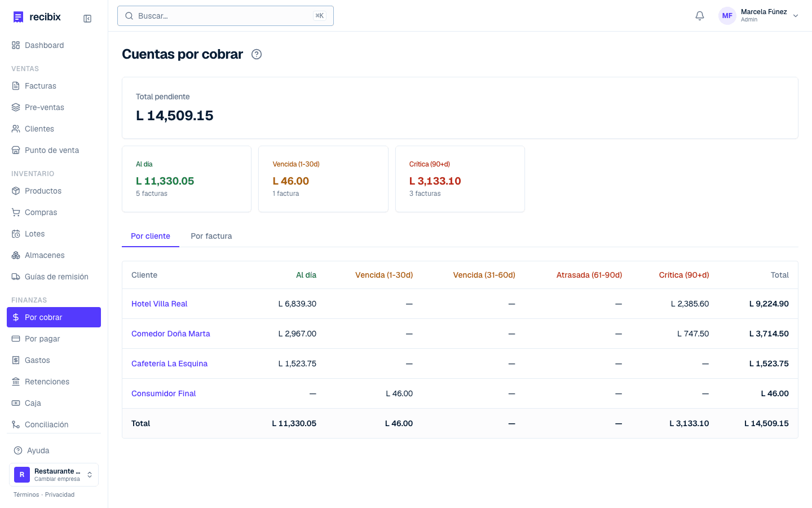Open the Privacidad footer link

[x=60, y=494]
